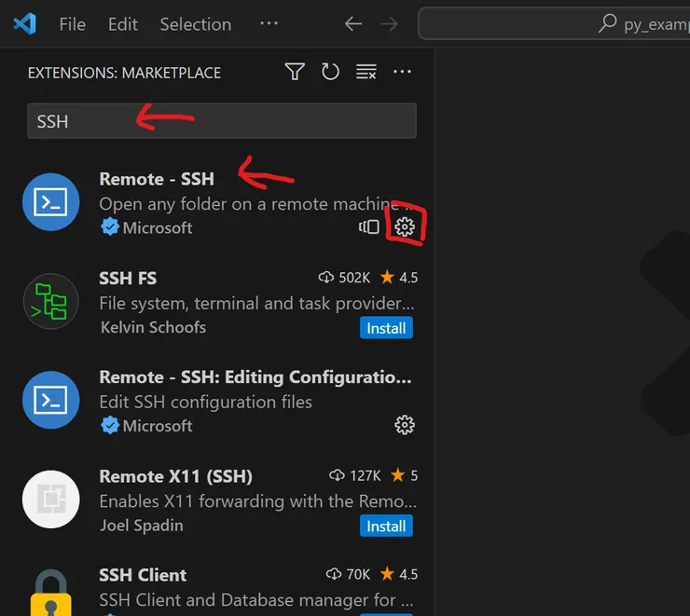Screen dimensions: 690x616
Task: Click publisher name Joel Spadin
Action: tap(142, 526)
